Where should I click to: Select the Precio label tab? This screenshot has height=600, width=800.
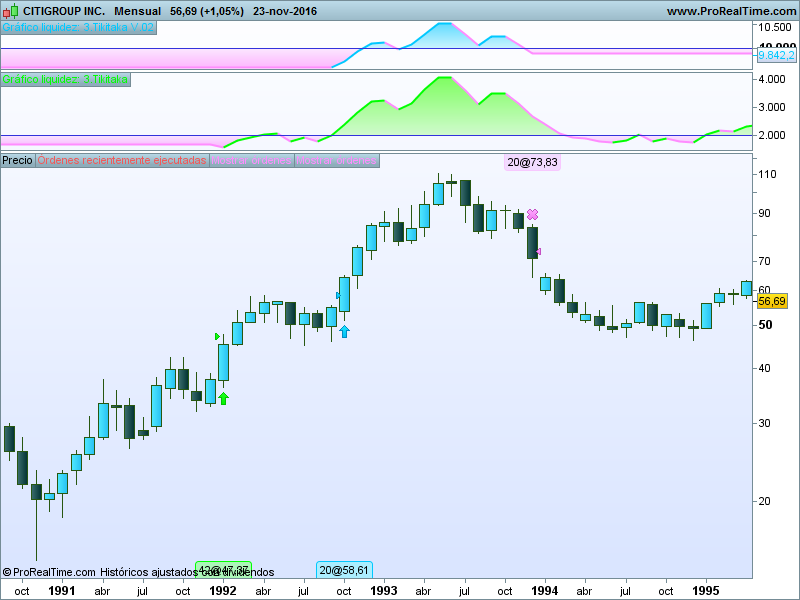tap(17, 160)
